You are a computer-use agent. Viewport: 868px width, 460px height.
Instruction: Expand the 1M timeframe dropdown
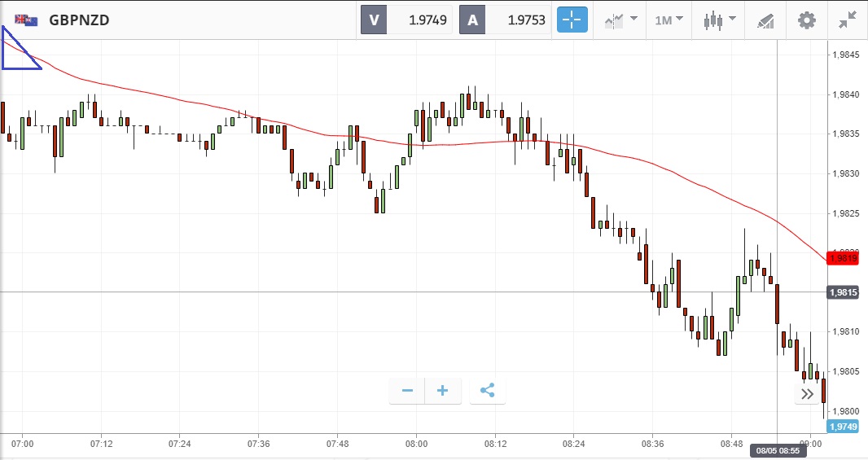point(669,20)
